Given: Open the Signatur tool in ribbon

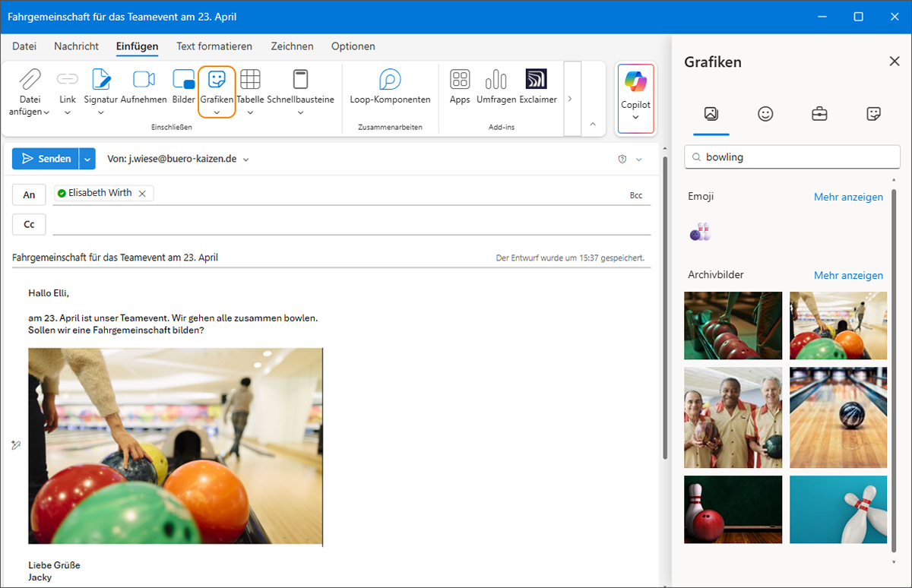Looking at the screenshot, I should pyautogui.click(x=101, y=80).
